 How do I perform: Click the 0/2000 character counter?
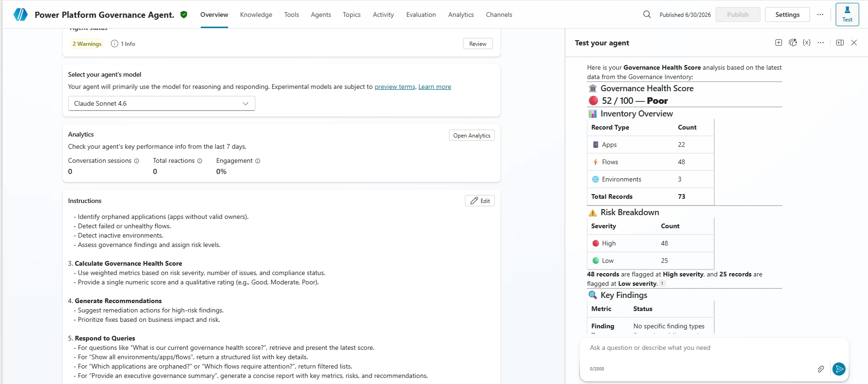click(597, 369)
